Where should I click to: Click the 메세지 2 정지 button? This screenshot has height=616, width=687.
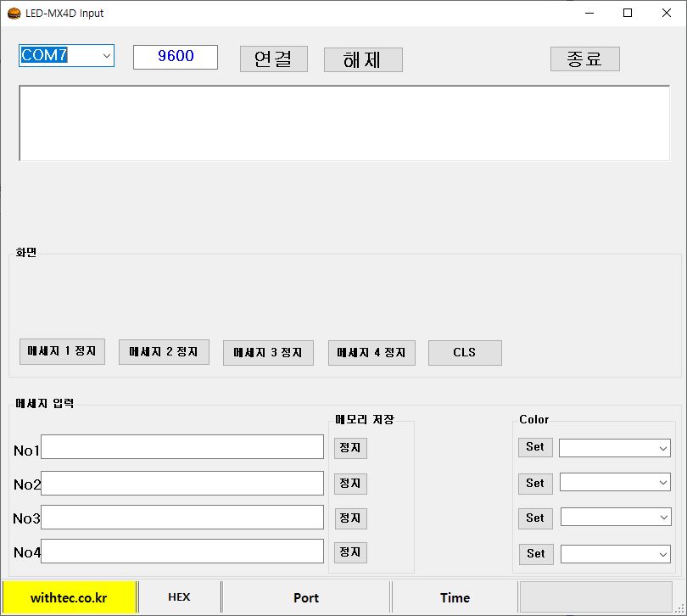click(164, 352)
